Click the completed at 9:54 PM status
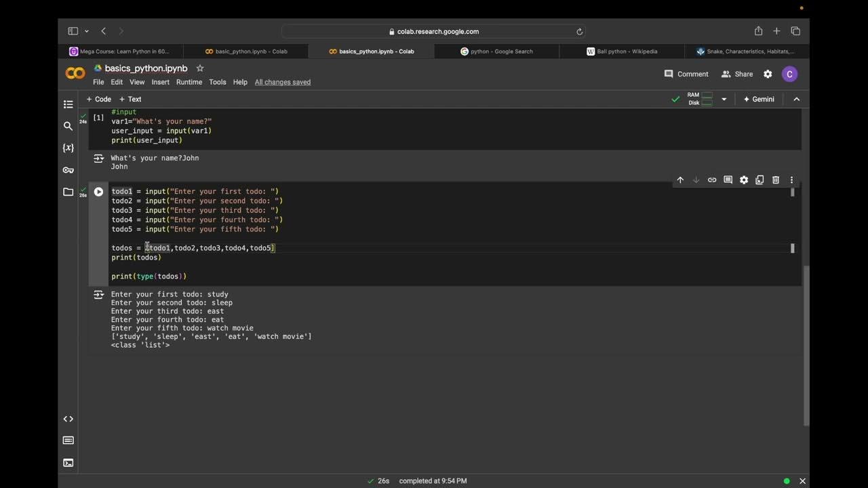Image resolution: width=868 pixels, height=488 pixels. [x=433, y=481]
